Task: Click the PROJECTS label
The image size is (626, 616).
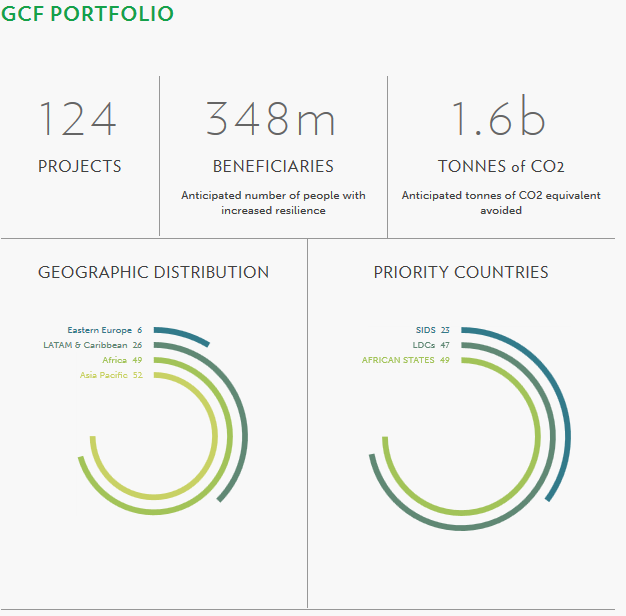Action: tap(80, 167)
